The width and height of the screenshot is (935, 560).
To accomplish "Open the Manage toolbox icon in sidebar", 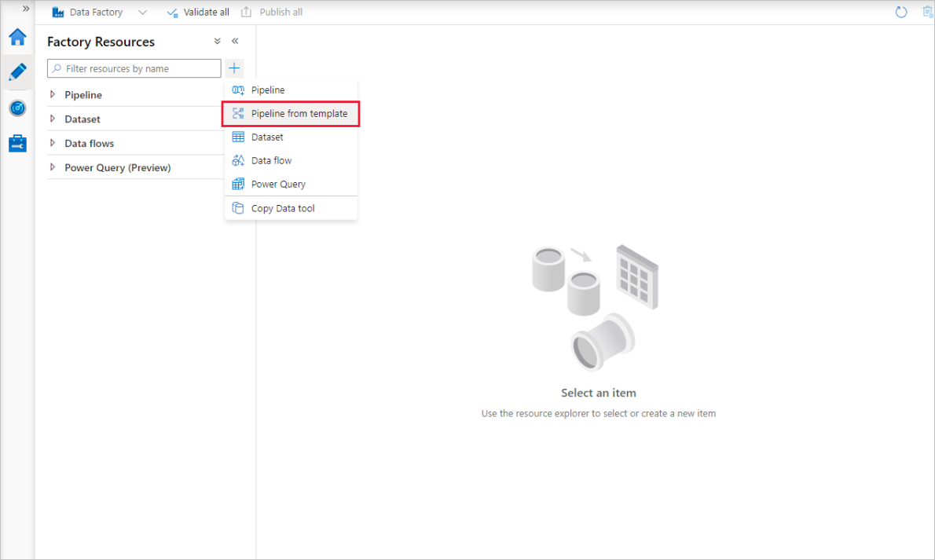I will [17, 143].
